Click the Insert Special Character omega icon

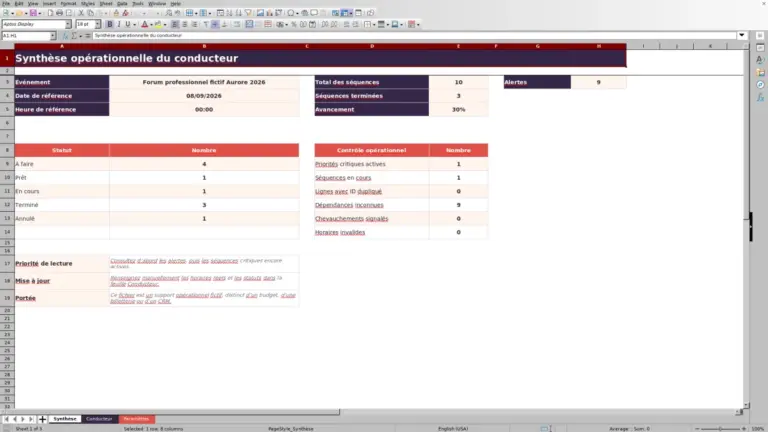[x=290, y=13]
